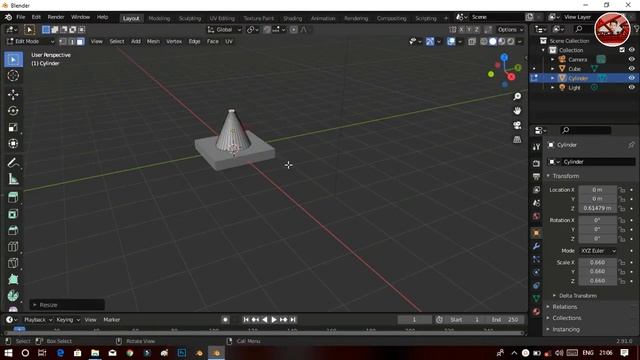Select the Move tool
This screenshot has width=640, height=360.
pos(13,95)
